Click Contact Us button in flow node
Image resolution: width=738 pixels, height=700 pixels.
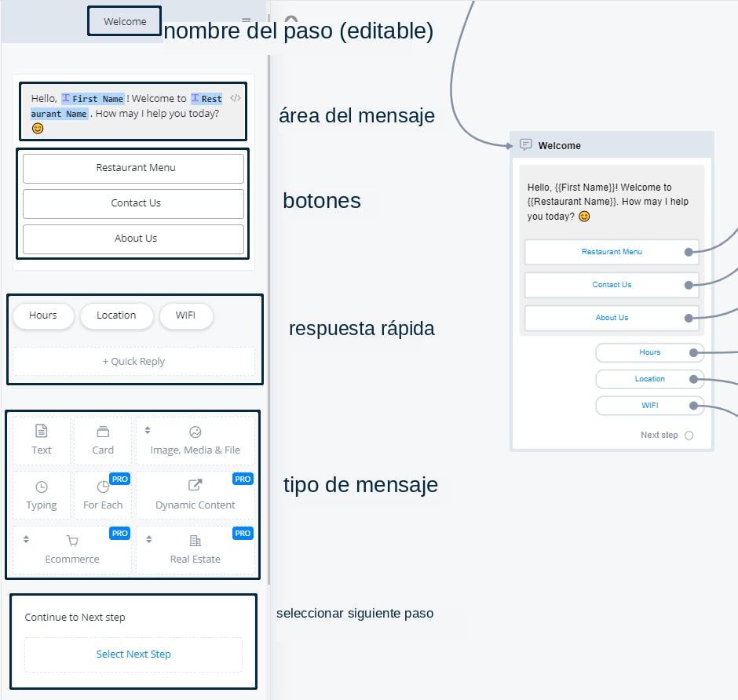pyautogui.click(x=612, y=285)
